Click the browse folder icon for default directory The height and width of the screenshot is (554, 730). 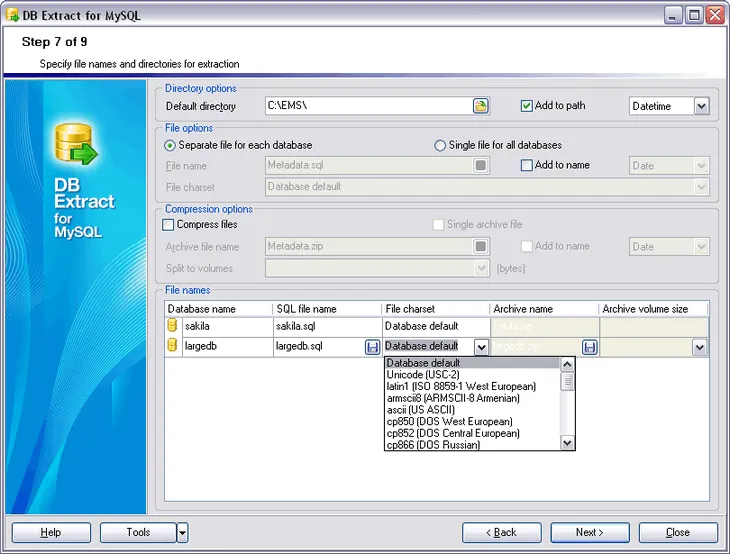(x=480, y=106)
